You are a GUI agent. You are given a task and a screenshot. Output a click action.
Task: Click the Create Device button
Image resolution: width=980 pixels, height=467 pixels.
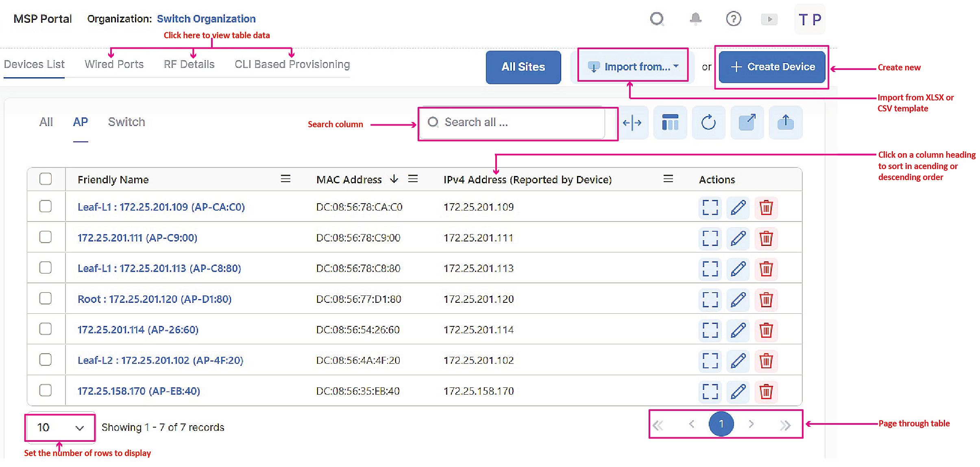click(x=772, y=67)
